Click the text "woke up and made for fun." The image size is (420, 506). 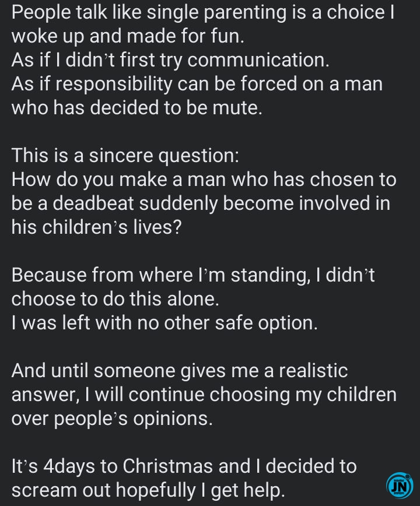(x=128, y=37)
